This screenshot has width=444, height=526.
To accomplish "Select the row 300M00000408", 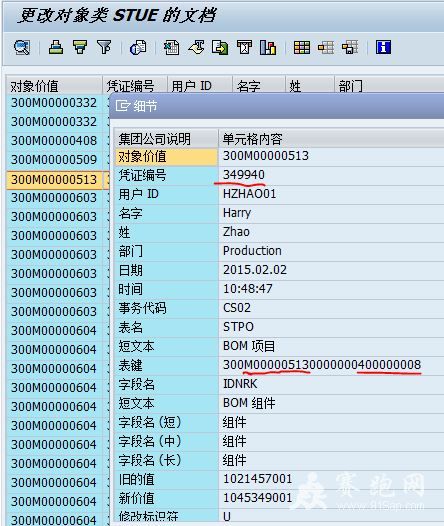I will [x=54, y=140].
